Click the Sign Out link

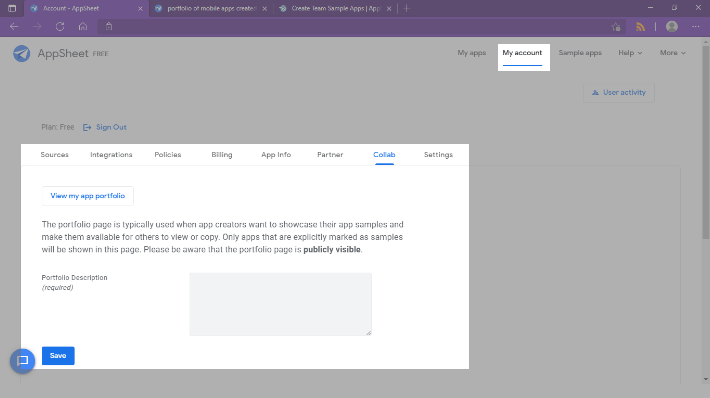tap(105, 127)
